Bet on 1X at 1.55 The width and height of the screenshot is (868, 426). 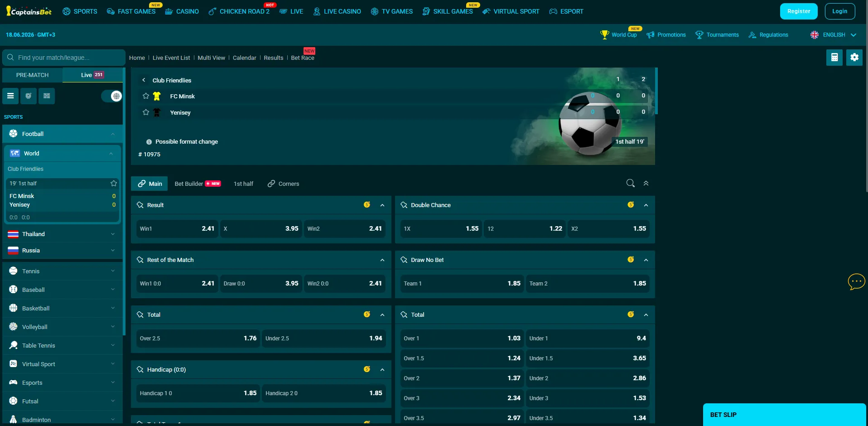coord(441,229)
